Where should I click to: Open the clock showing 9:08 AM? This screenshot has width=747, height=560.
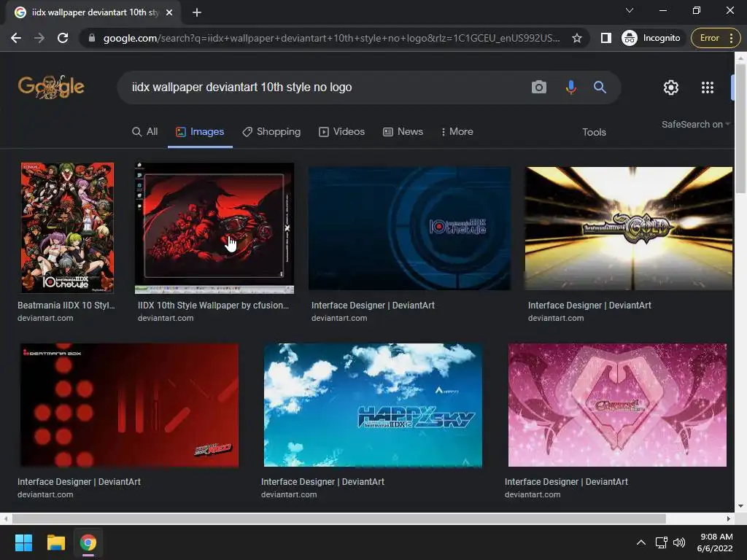(715, 542)
